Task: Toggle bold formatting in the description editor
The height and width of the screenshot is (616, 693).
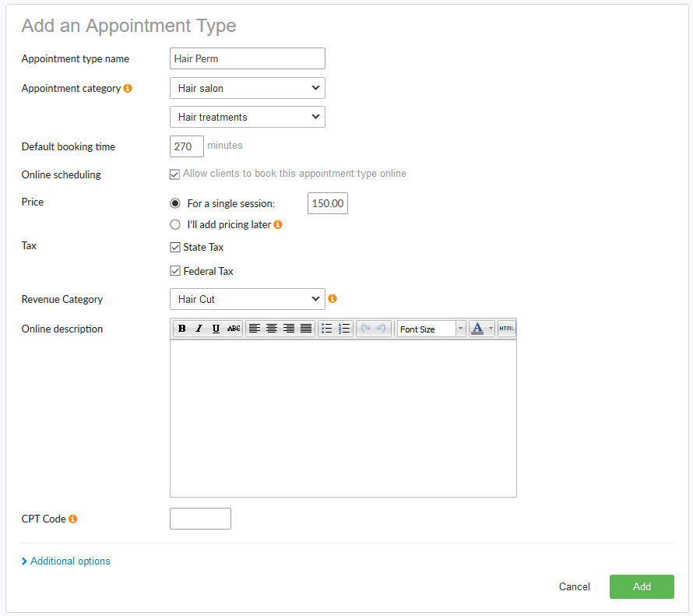Action: pyautogui.click(x=181, y=328)
